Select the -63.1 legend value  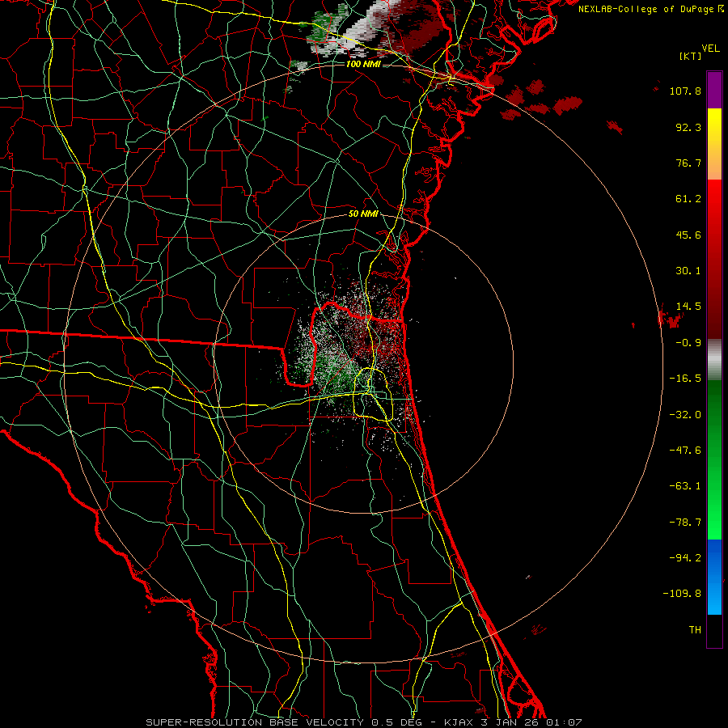point(685,486)
